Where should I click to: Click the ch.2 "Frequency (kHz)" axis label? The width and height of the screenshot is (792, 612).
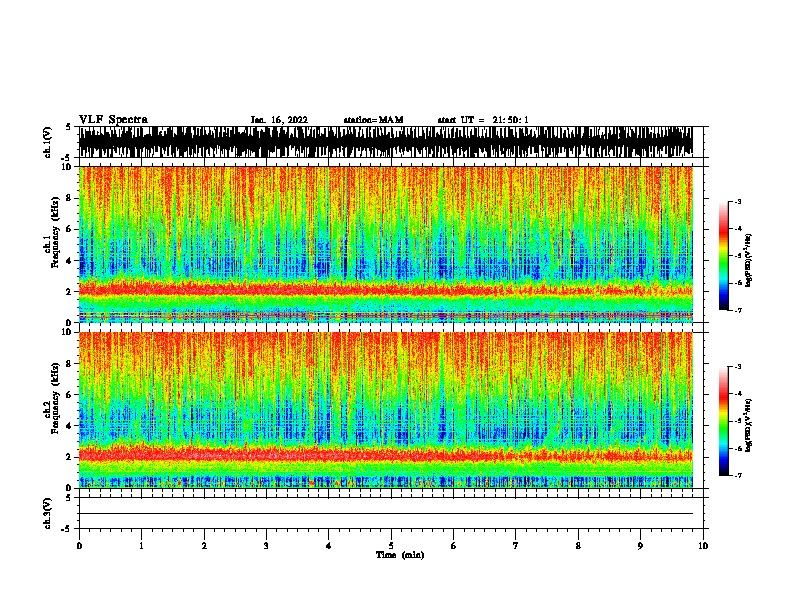(55, 398)
